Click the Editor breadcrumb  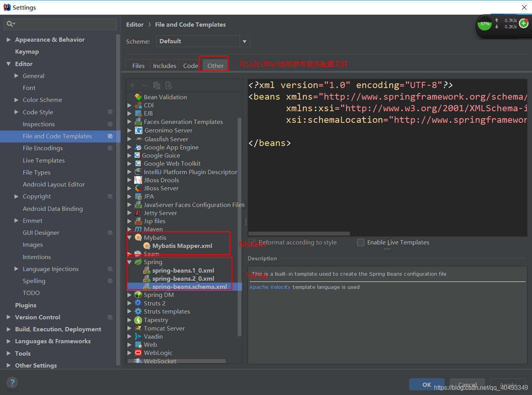pos(135,24)
